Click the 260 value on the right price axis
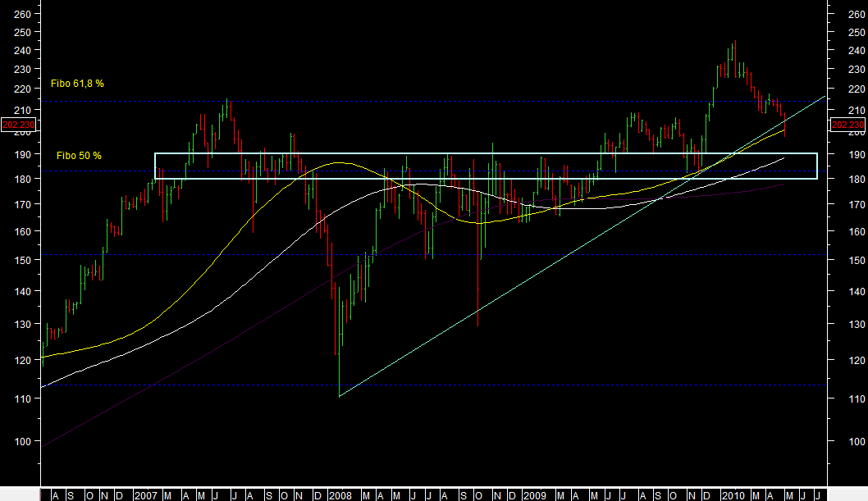This screenshot has width=868, height=501. (857, 15)
